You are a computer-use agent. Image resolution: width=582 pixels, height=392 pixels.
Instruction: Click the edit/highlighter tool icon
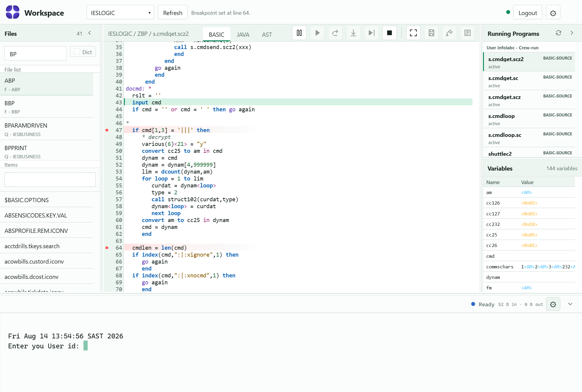pyautogui.click(x=449, y=33)
